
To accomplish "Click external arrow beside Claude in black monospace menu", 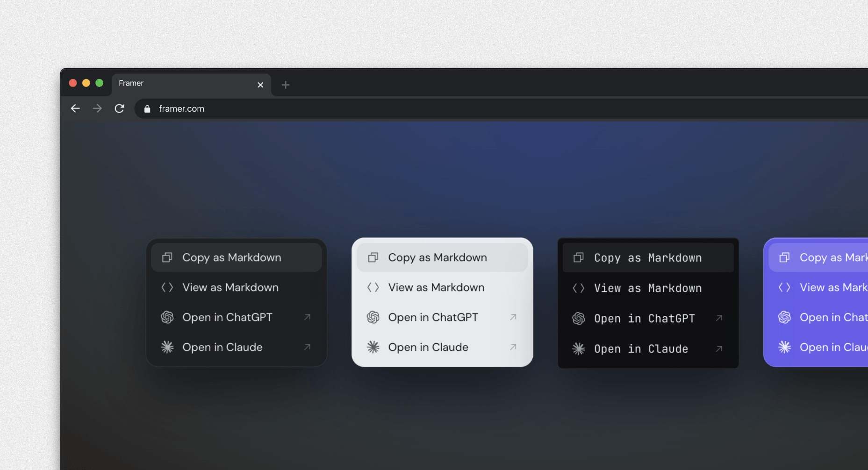I will pyautogui.click(x=719, y=349).
